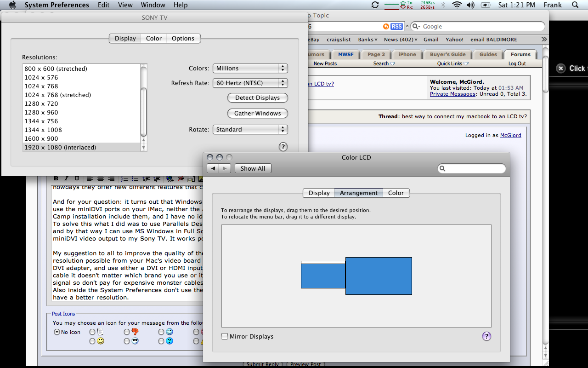Insert a numbered list in the post
The width and height of the screenshot is (588, 368).
point(124,179)
